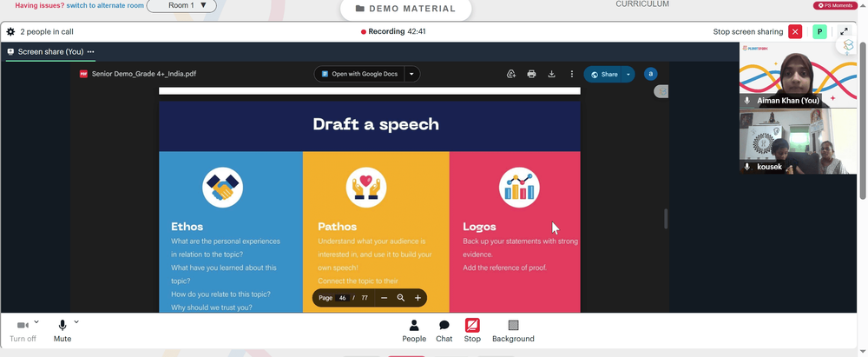868x357 pixels.
Task: Open with Google Docs button
Action: (359, 74)
